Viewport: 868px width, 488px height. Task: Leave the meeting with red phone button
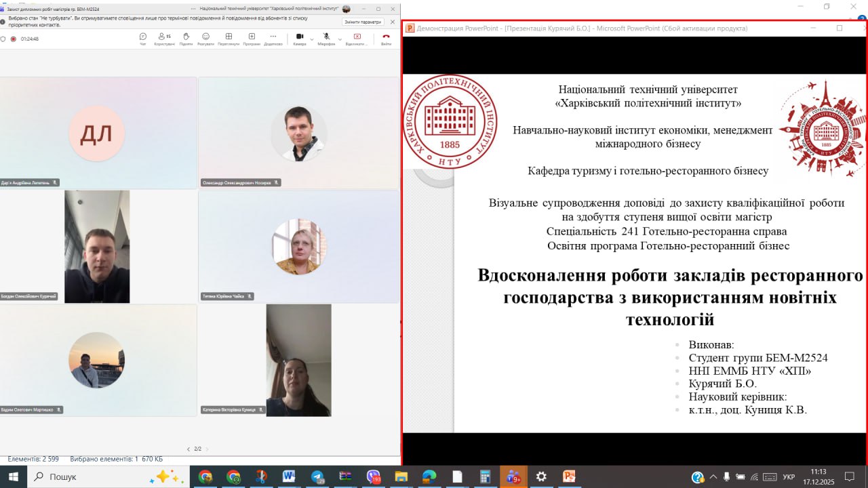(x=386, y=38)
